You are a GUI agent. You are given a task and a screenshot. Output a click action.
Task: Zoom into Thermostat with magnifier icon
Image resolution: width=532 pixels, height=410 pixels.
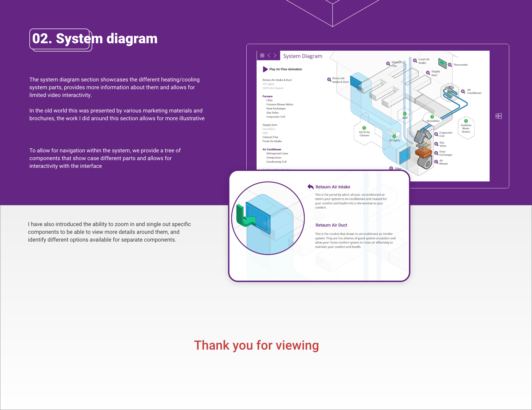tap(450, 65)
